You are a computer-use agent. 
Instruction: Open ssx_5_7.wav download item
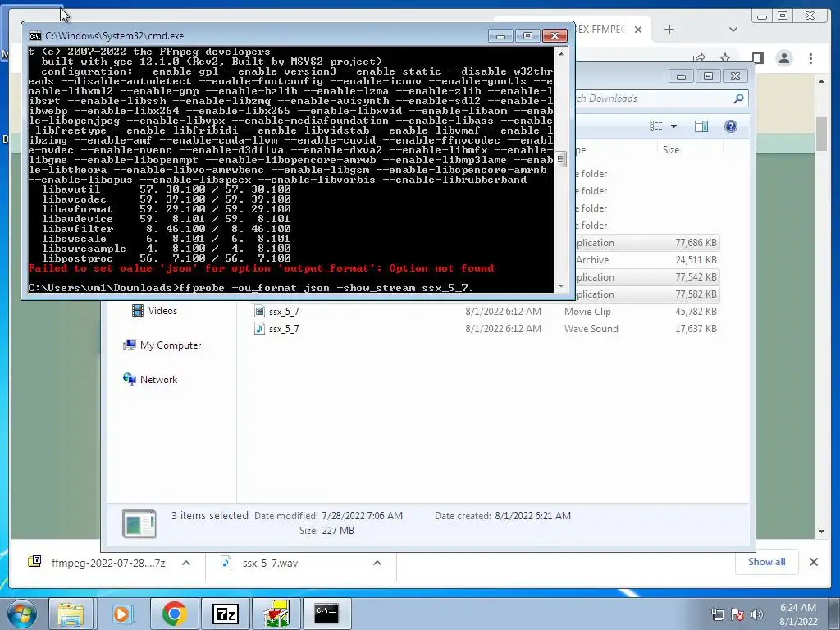tap(260, 563)
